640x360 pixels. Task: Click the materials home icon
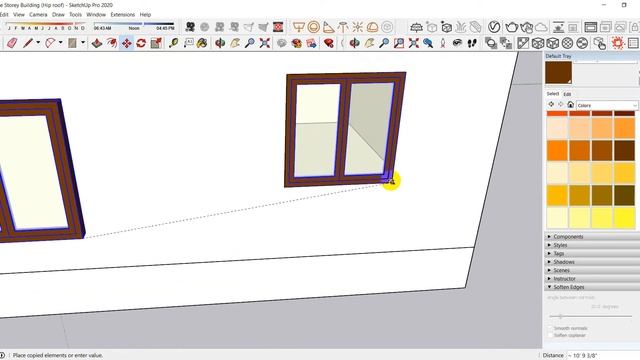point(570,104)
